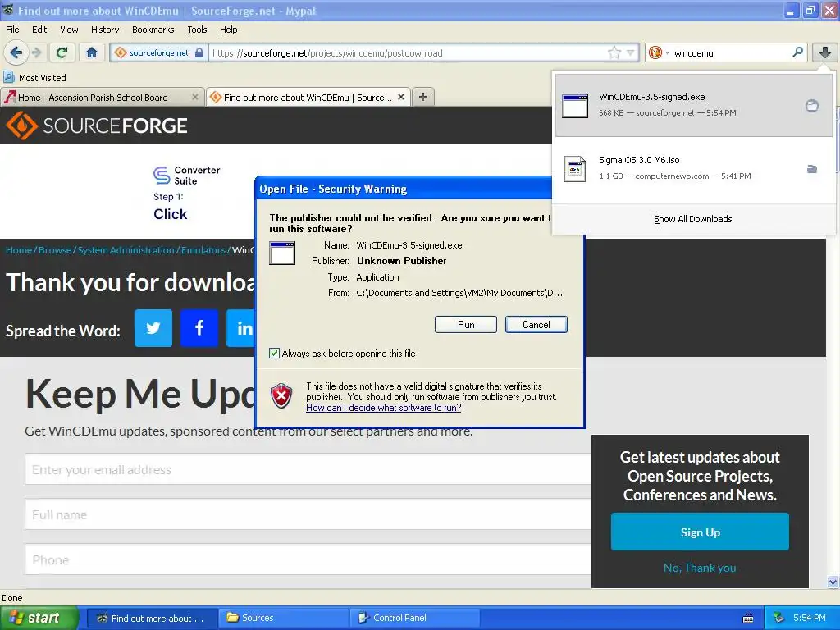840x630 pixels.
Task: Click the Converter Suite ad logo
Action: (186, 176)
